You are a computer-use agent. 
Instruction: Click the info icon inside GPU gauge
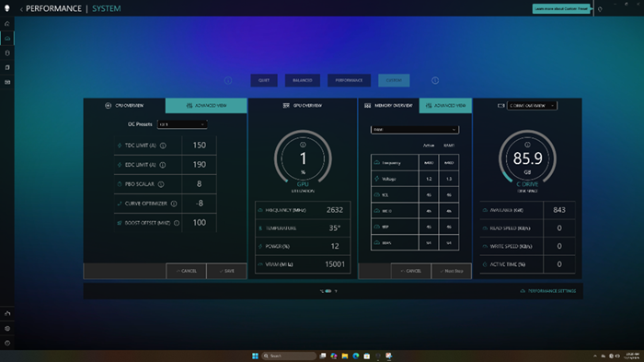coord(303,145)
